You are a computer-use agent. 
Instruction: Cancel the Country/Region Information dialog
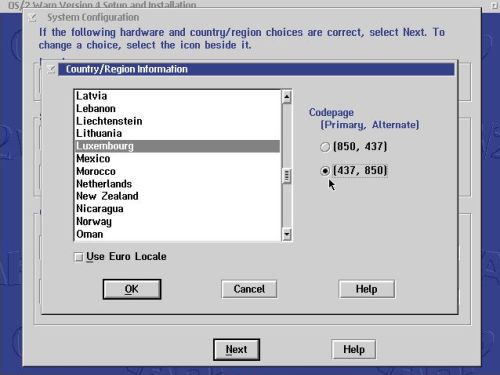tap(249, 289)
